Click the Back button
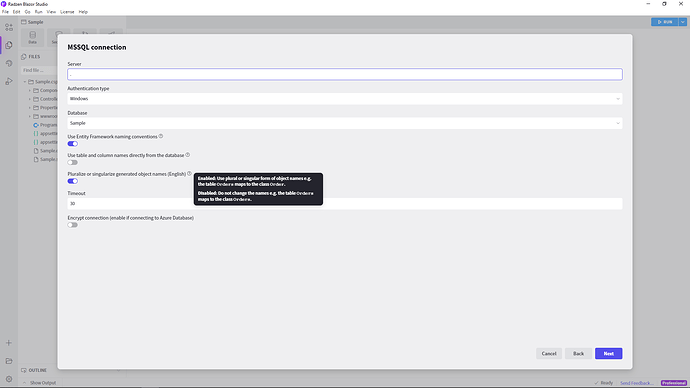This screenshot has width=690, height=388. pyautogui.click(x=578, y=353)
